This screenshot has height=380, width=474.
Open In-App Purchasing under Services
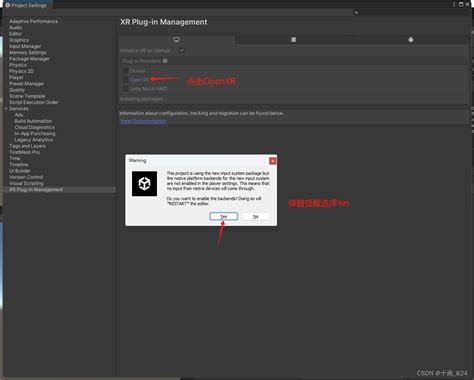pos(35,133)
